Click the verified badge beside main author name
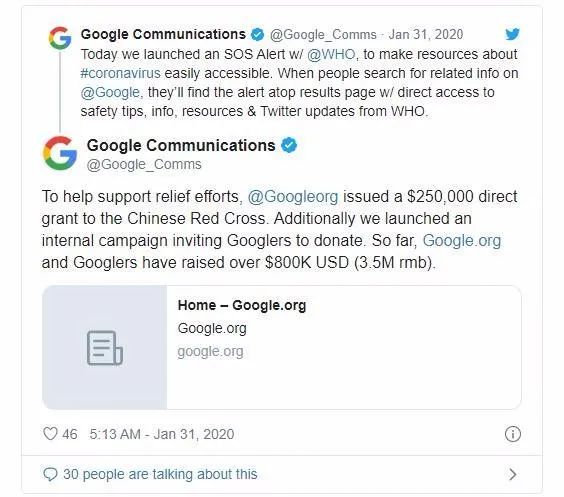 (x=289, y=145)
